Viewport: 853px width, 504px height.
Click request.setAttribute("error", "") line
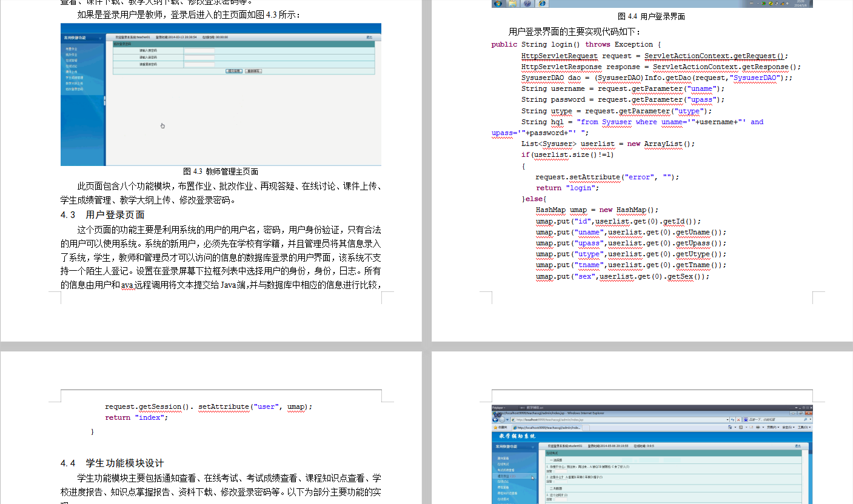click(607, 177)
